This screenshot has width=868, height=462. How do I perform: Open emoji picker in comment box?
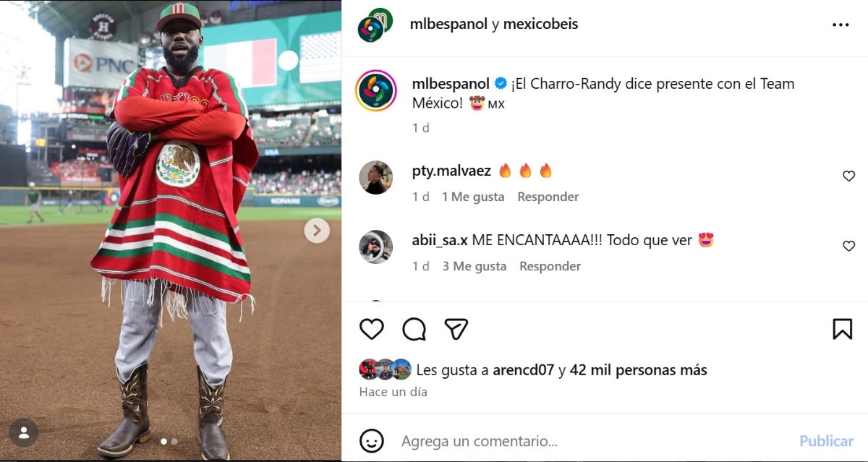(x=371, y=440)
